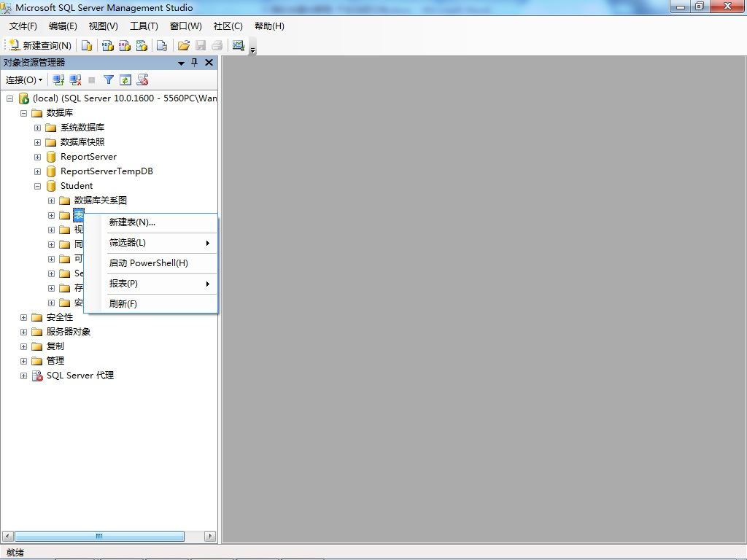Click the Connect Object Explorer icon
Image resolution: width=747 pixels, height=560 pixels.
[x=58, y=80]
